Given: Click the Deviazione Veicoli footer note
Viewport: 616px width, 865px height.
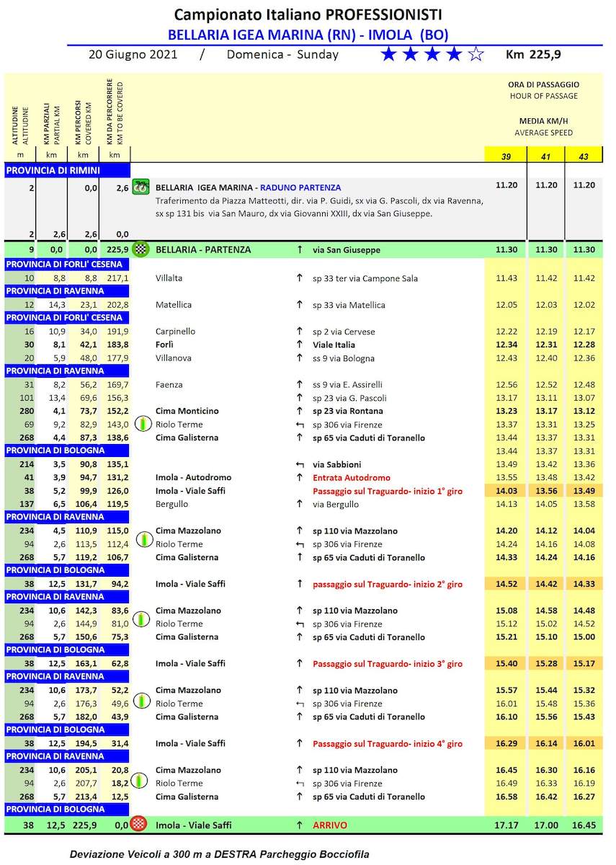Looking at the screenshot, I should point(219,854).
